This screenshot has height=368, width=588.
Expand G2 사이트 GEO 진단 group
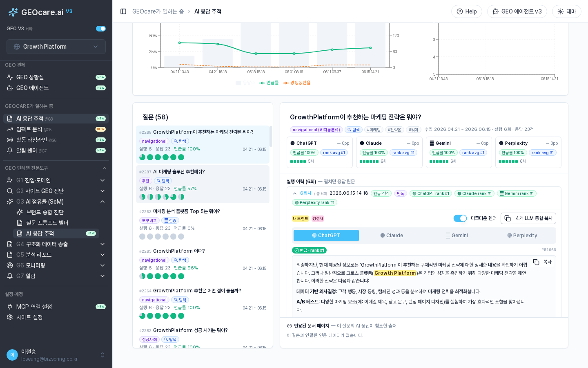pyautogui.click(x=56, y=191)
